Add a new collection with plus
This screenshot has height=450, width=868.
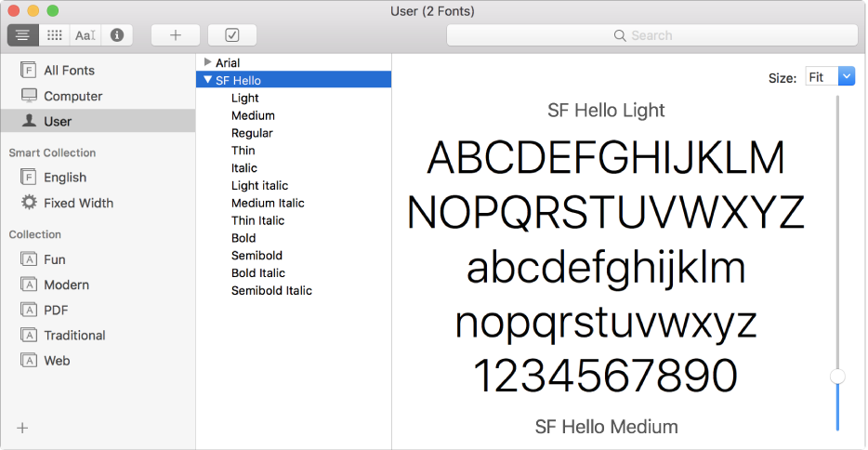pyautogui.click(x=22, y=428)
